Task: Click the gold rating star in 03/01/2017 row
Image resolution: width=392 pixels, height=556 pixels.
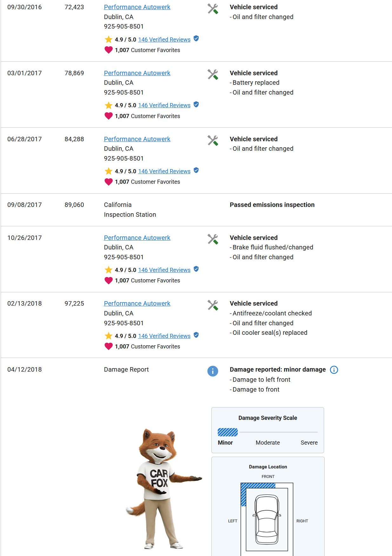Action: point(109,105)
